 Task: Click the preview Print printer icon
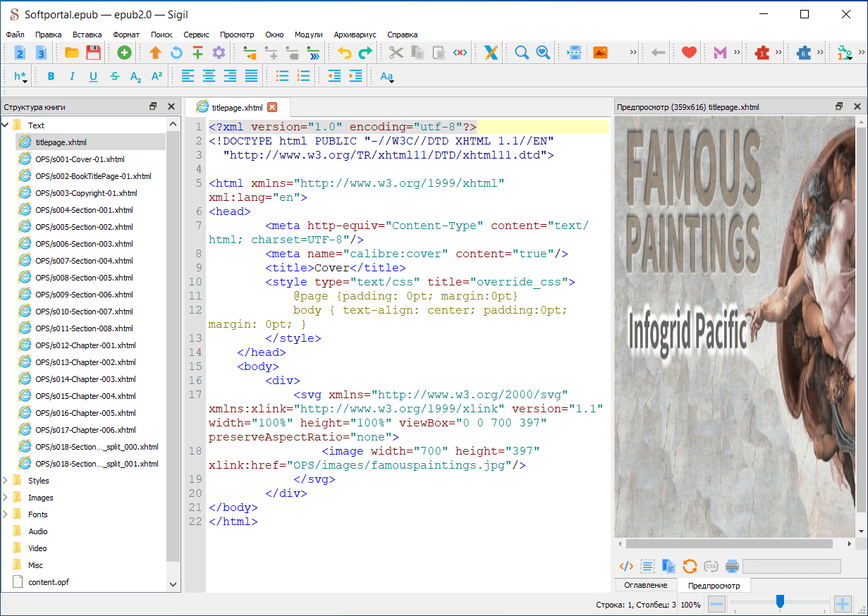(732, 566)
